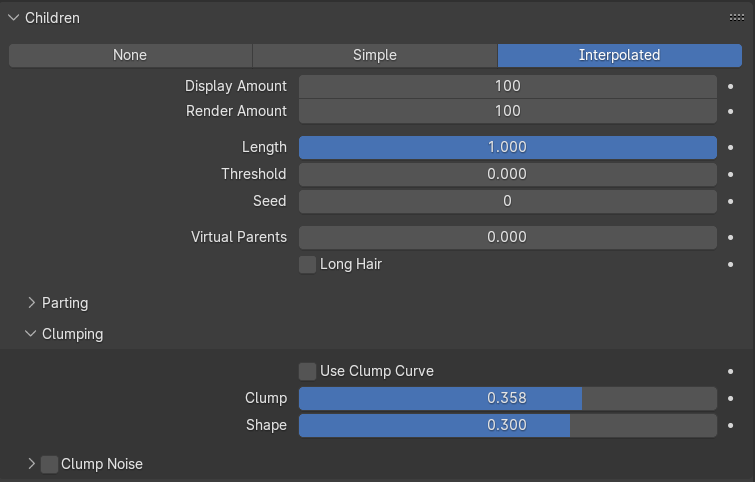
Task: Switch to Simple child type
Action: pos(375,55)
